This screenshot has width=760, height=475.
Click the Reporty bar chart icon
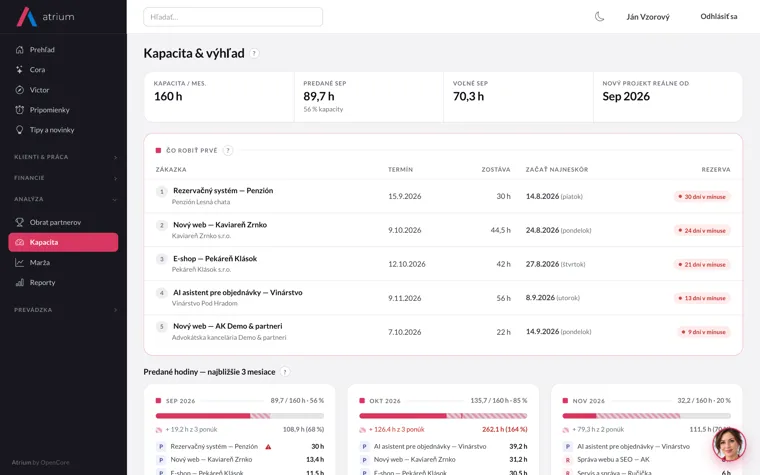click(x=19, y=283)
